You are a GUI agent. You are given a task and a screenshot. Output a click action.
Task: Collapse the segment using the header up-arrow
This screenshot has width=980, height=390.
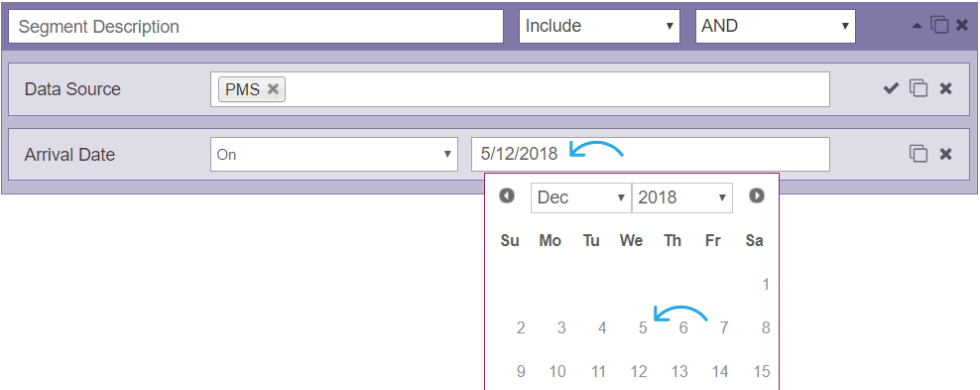pos(917,26)
